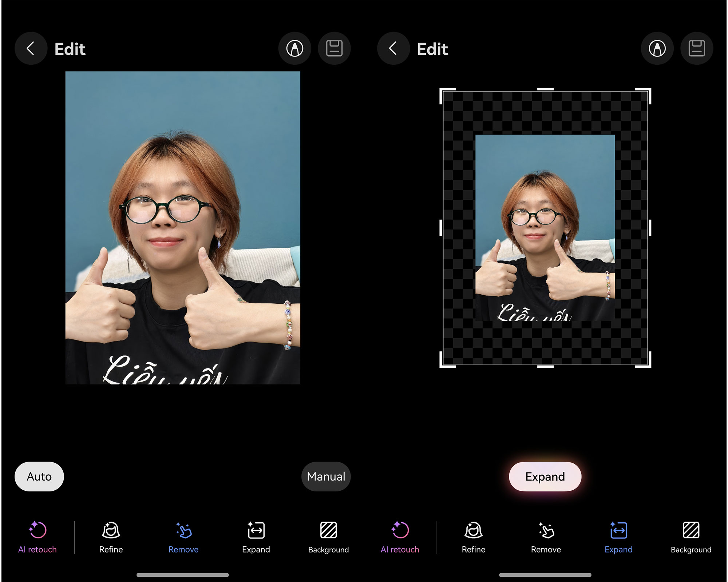This screenshot has width=728, height=582.
Task: Tap the pen markup icon on left screen
Action: [295, 48]
